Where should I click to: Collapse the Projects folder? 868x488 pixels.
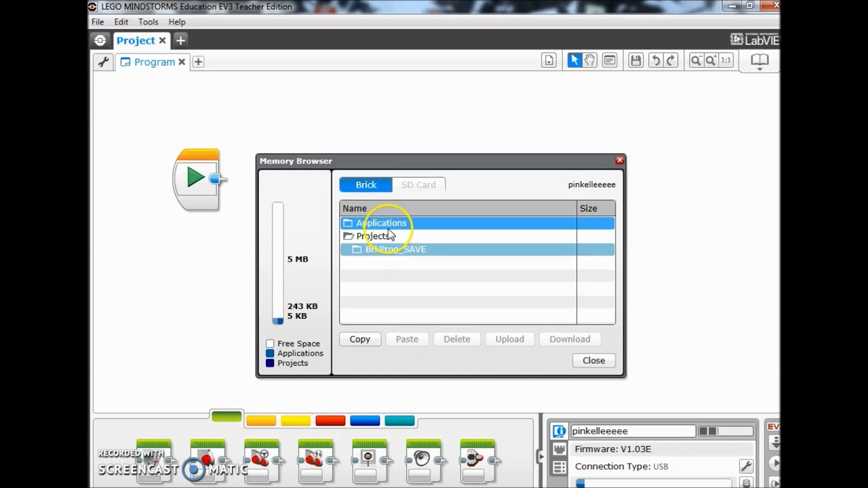coord(349,236)
